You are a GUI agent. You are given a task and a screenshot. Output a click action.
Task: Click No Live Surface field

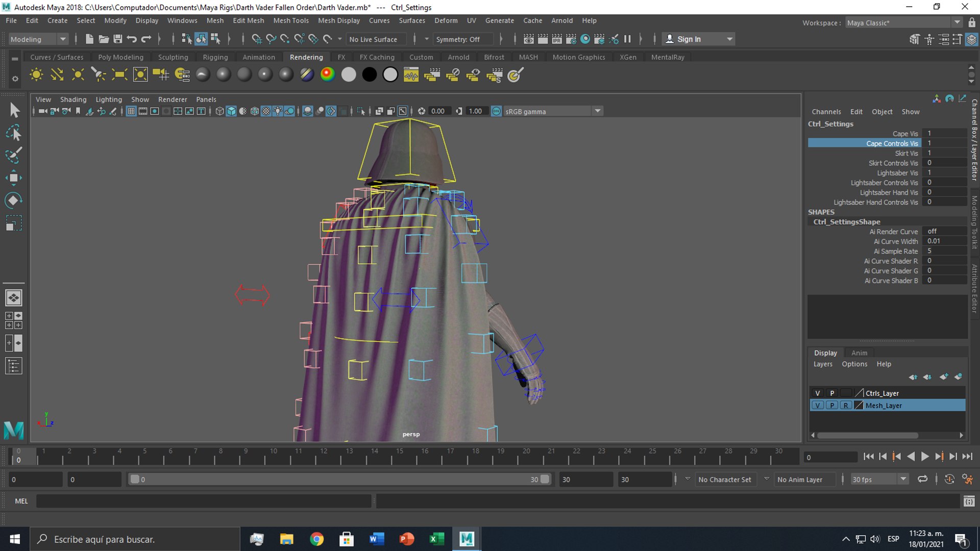point(376,39)
